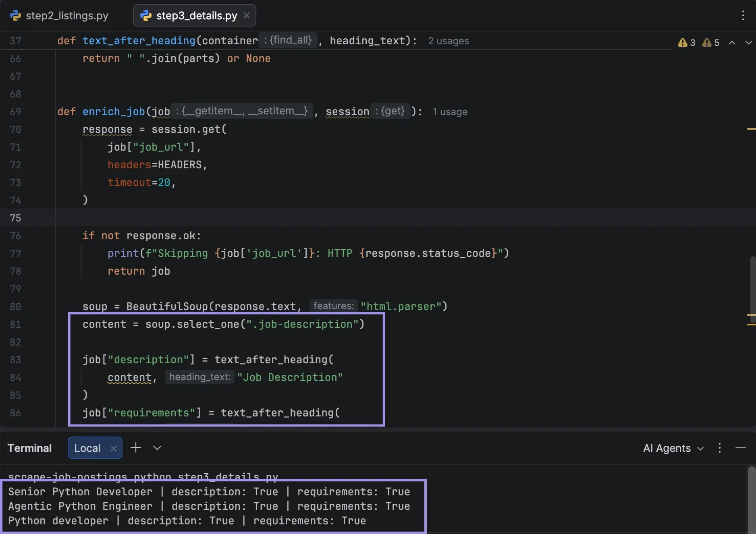Click the enrich_job function name
The height and width of the screenshot is (534, 756).
(x=114, y=112)
